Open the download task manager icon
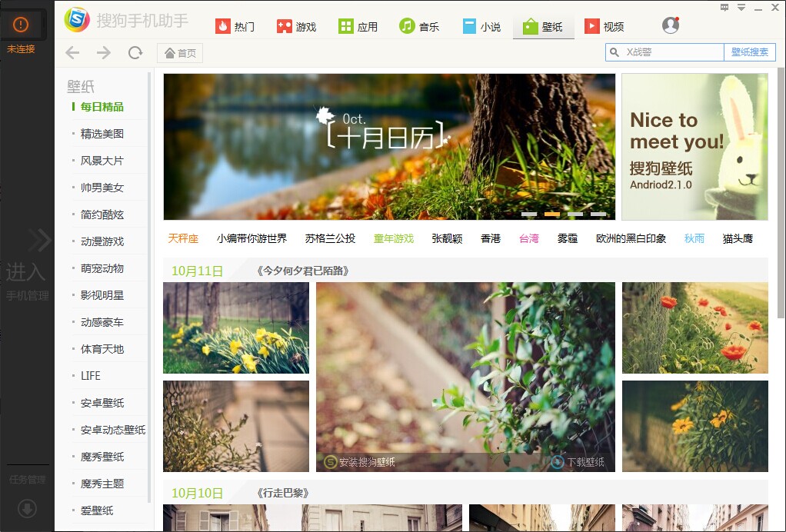The image size is (786, 532). (28, 509)
